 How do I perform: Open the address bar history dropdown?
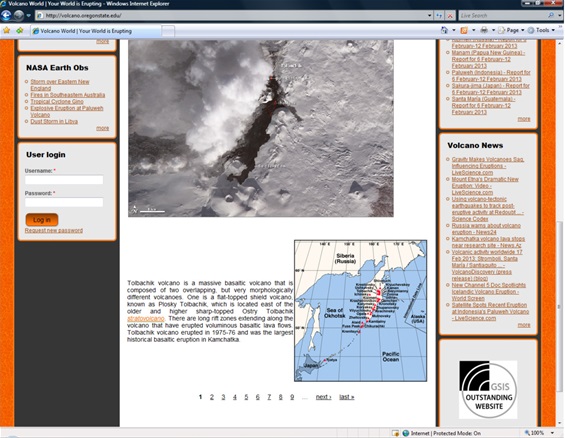click(x=429, y=15)
